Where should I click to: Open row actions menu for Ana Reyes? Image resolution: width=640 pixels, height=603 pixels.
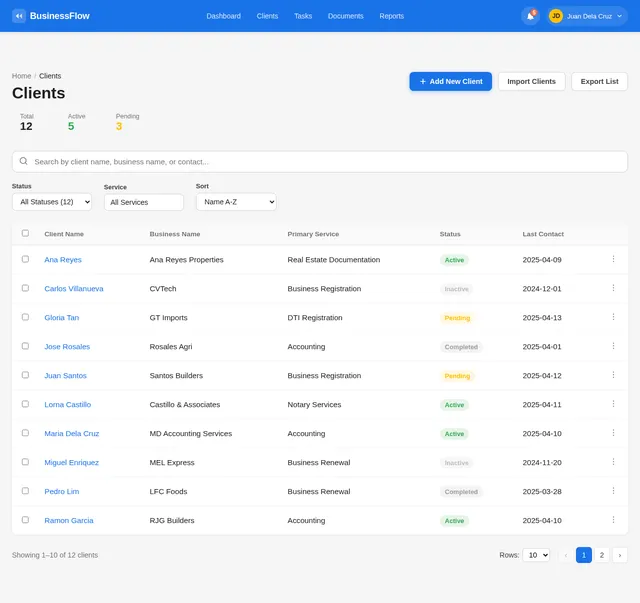tap(613, 259)
